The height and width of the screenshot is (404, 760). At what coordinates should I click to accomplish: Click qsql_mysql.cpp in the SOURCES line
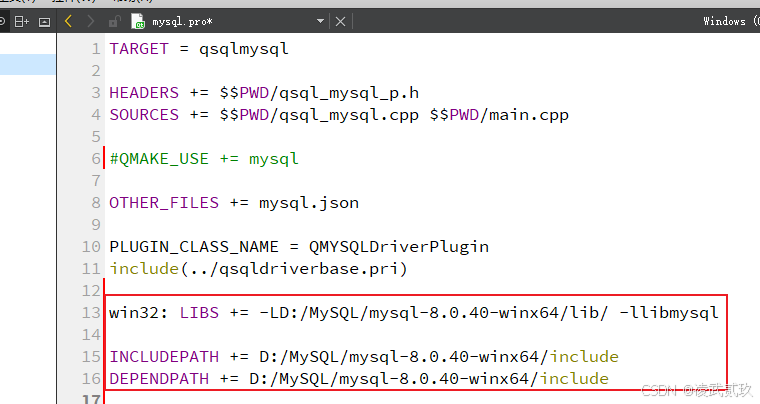click(x=349, y=115)
